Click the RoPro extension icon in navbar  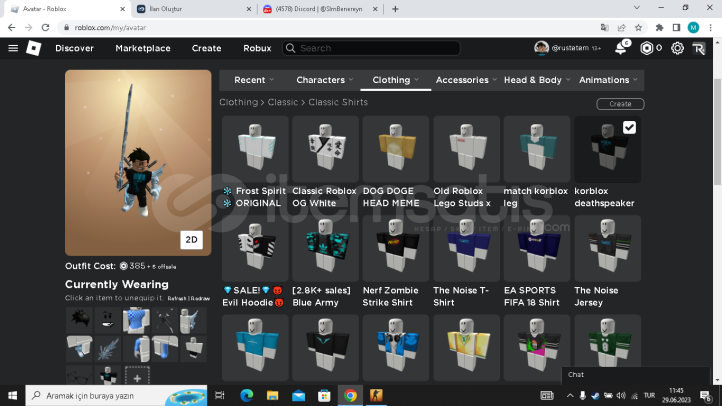click(699, 48)
